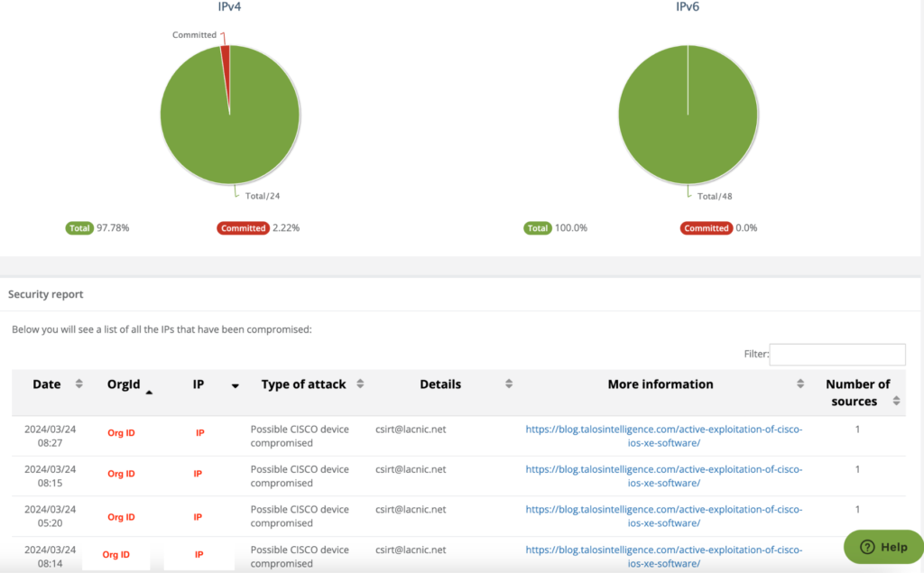
Task: Select Org ID in the 08:15 row
Action: click(x=121, y=474)
